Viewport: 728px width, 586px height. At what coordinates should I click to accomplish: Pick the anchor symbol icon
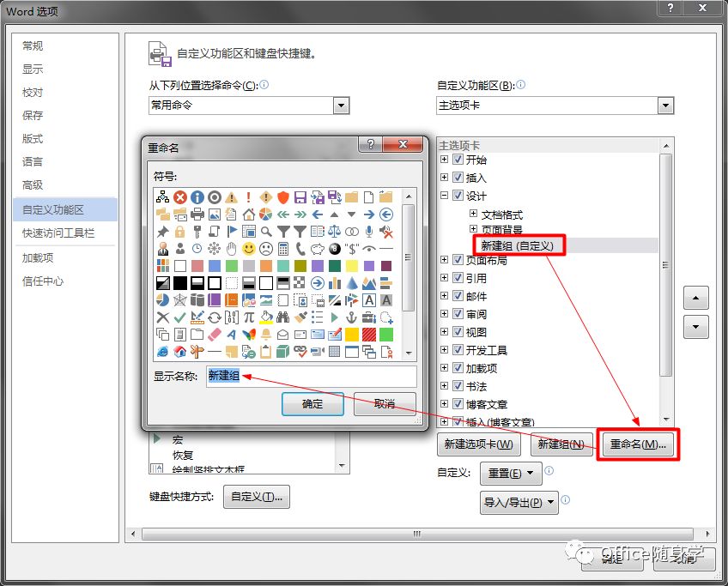pos(351,317)
